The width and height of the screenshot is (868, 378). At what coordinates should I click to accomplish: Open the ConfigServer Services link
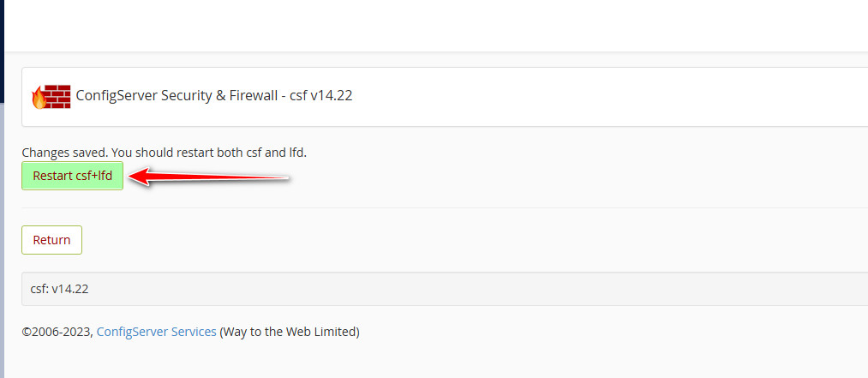coord(156,331)
